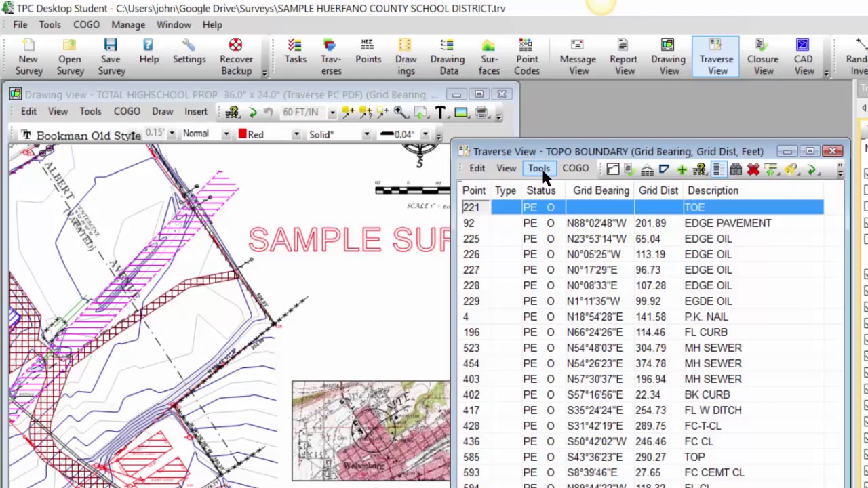
Task: Open Edit menu in Traverse View
Action: point(477,168)
